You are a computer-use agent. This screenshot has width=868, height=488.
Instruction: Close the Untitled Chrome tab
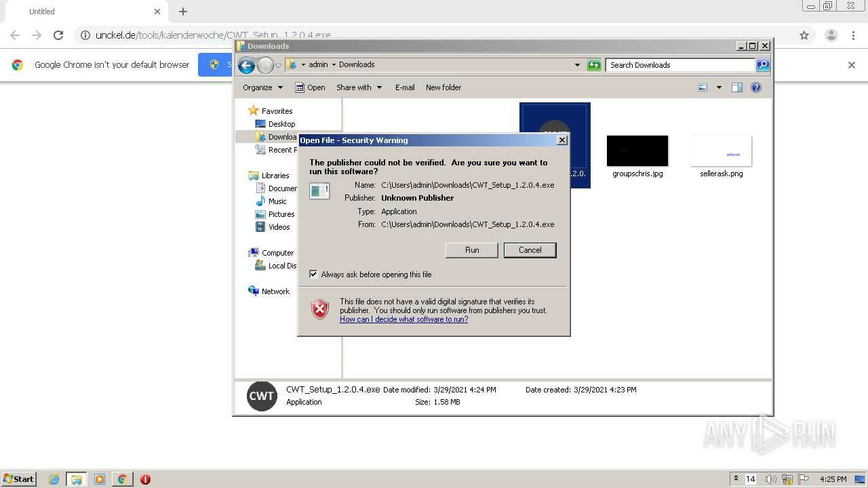pos(157,12)
